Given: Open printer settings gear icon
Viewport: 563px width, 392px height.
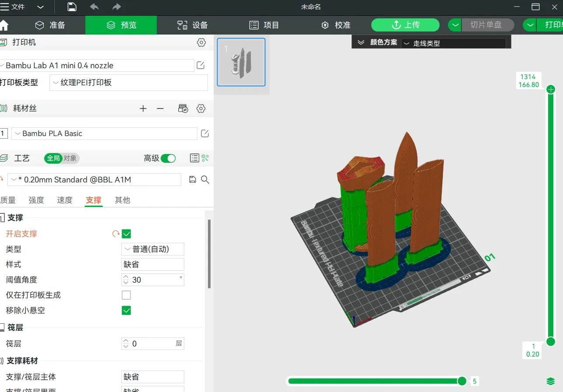Looking at the screenshot, I should pyautogui.click(x=201, y=42).
